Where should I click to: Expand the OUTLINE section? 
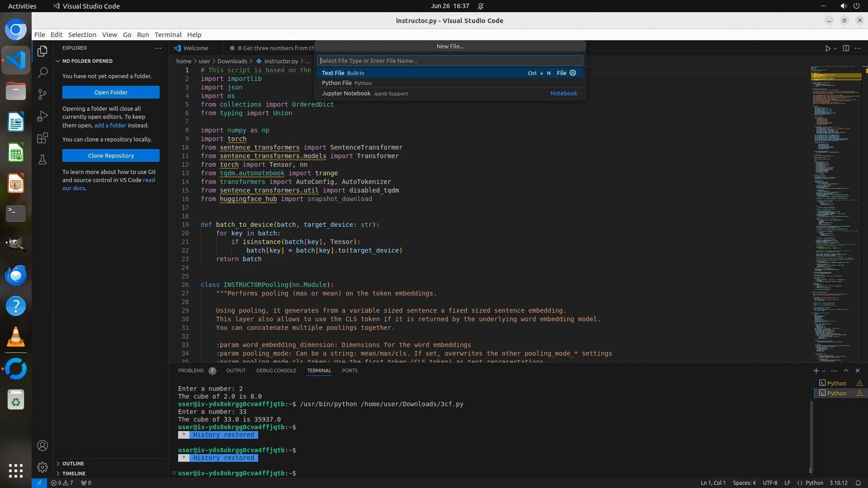coord(73,464)
